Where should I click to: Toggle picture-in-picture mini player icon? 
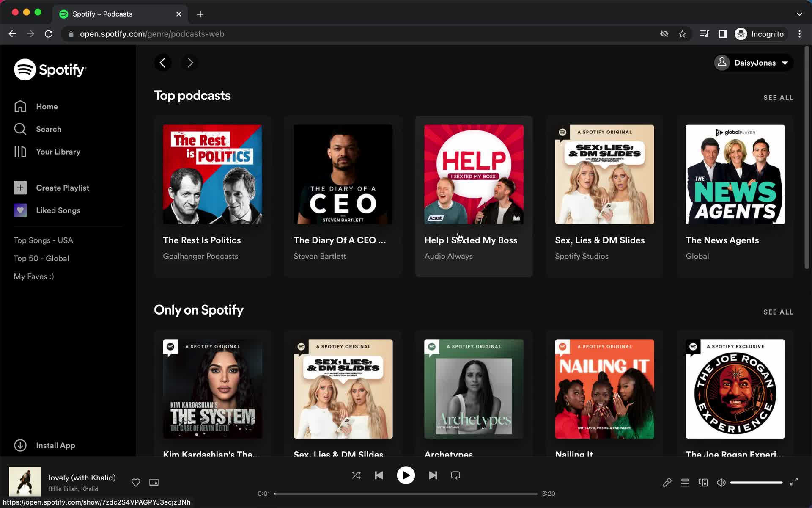point(154,482)
